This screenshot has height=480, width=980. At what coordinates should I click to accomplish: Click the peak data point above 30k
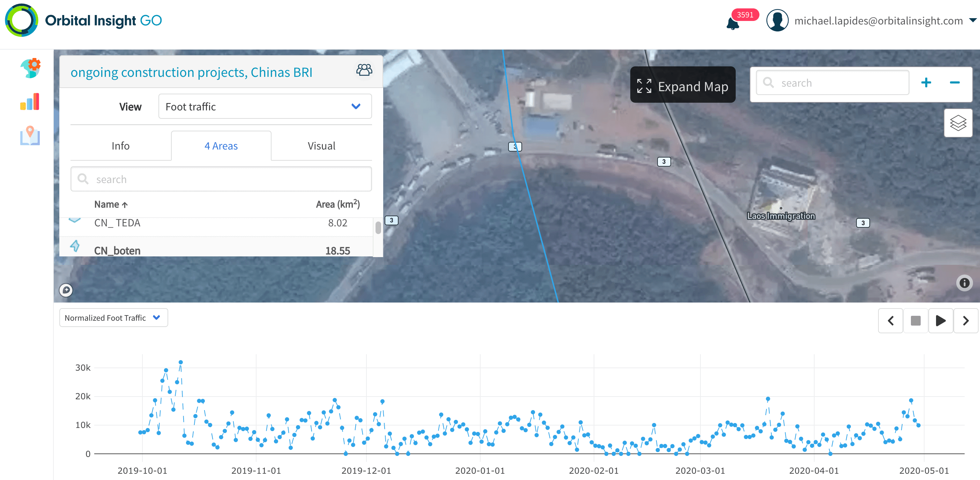181,362
